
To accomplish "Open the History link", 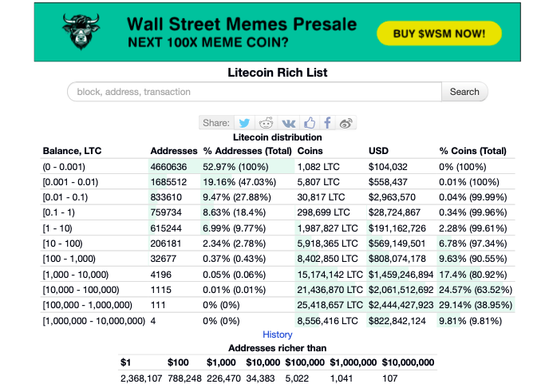I will coord(278,335).
